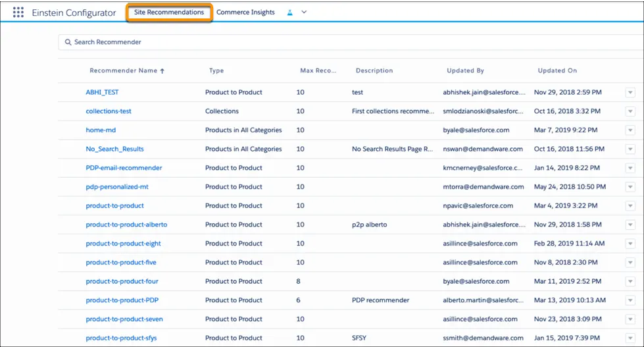Click the sort arrow on Recommender Name
Screen dimensions: 644x347
point(162,70)
